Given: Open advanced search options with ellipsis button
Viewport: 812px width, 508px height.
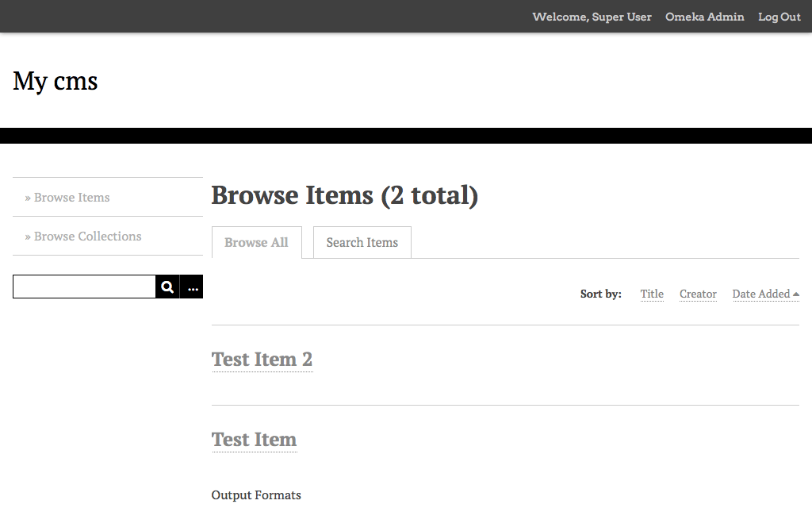Looking at the screenshot, I should tap(192, 287).
